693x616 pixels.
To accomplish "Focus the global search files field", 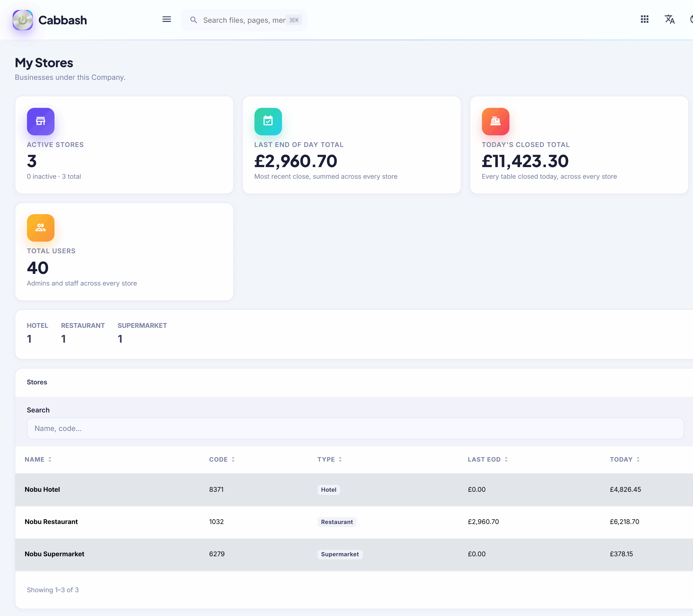I will [244, 20].
